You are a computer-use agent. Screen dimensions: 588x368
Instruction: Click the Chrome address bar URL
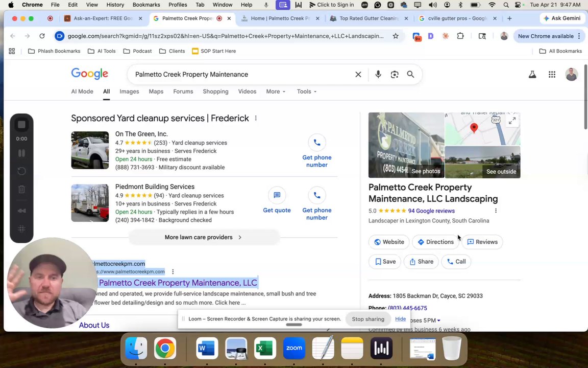(x=226, y=36)
